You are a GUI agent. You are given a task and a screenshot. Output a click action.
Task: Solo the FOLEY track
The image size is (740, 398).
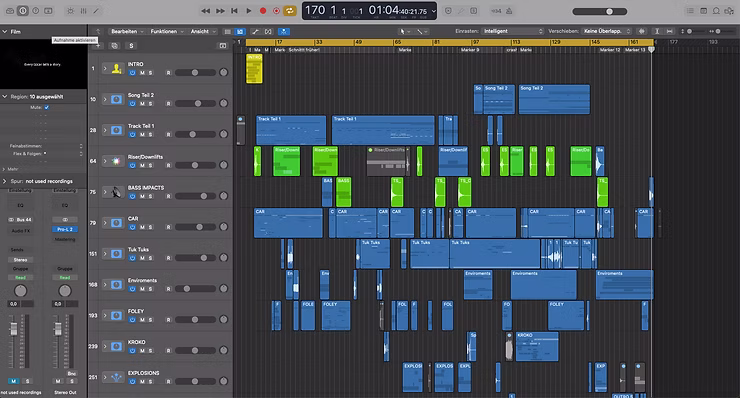click(x=151, y=320)
